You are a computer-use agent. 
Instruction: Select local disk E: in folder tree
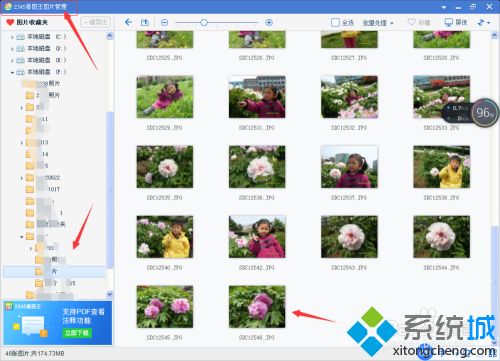tap(42, 60)
